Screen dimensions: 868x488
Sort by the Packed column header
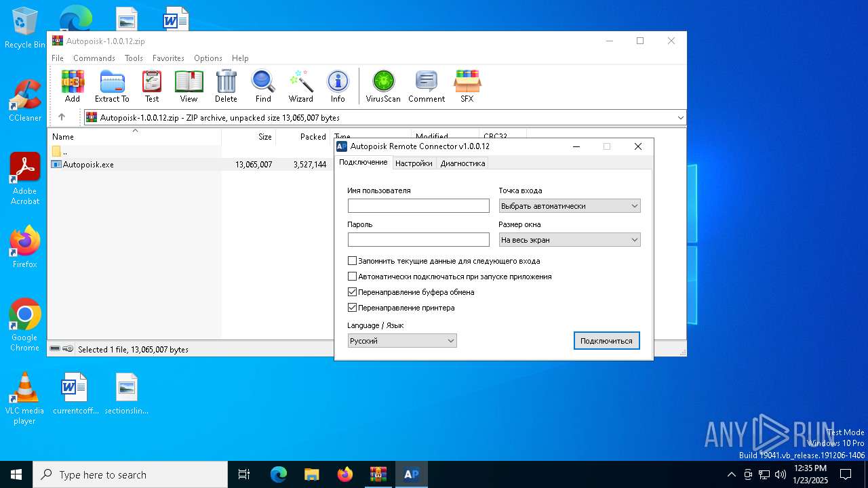(302, 136)
